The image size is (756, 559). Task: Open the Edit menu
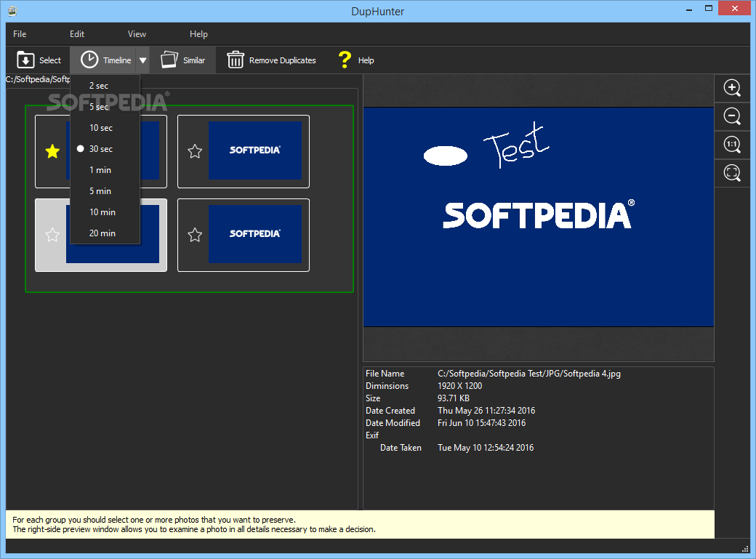tap(77, 34)
